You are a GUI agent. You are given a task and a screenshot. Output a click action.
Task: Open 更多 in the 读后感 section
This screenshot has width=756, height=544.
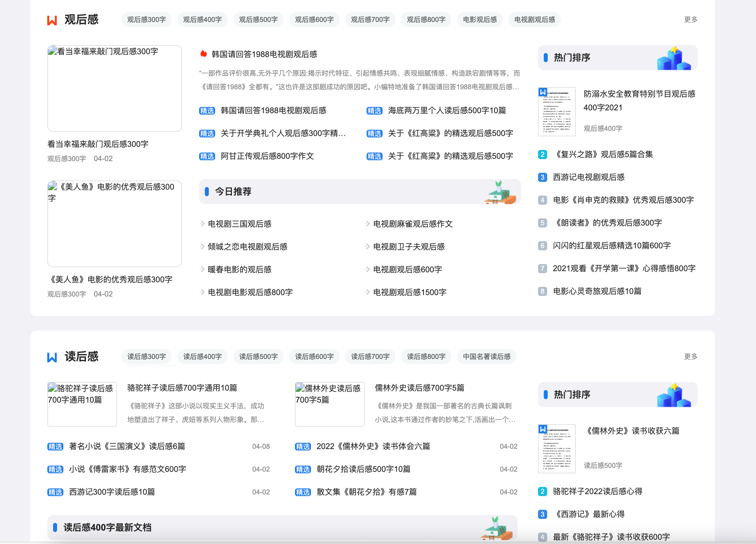(x=690, y=356)
